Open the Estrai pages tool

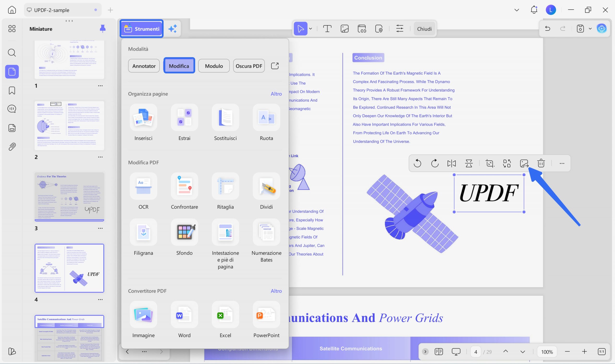[184, 122]
